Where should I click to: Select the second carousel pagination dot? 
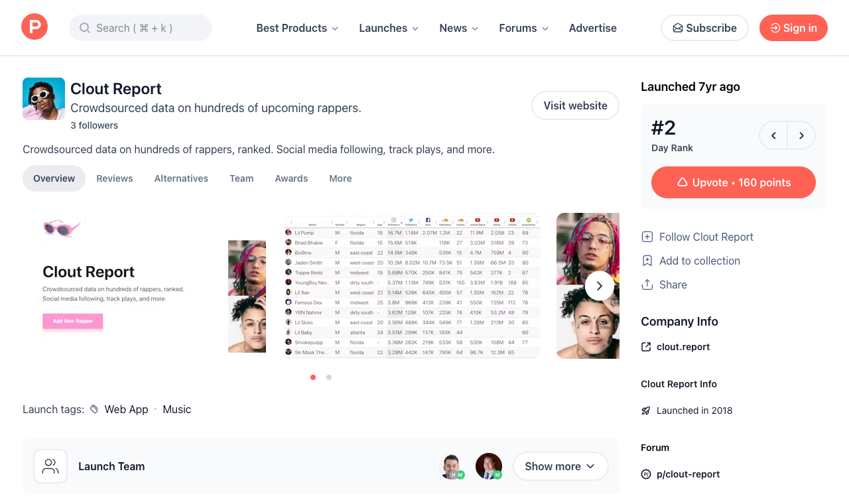329,377
